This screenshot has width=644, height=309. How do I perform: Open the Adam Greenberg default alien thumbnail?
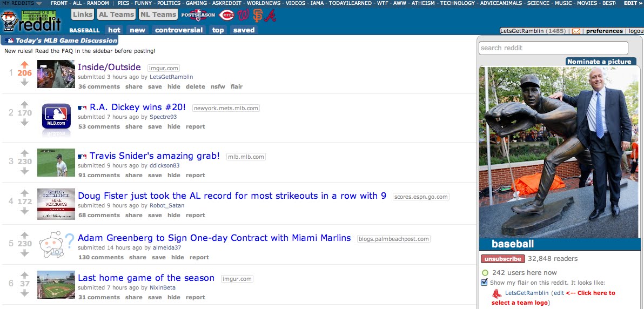pos(56,245)
